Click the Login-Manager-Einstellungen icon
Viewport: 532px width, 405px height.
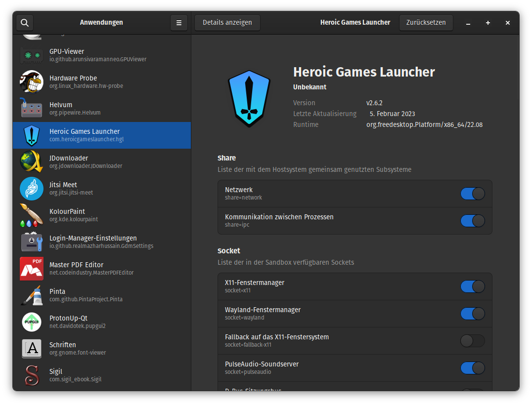[32, 242]
